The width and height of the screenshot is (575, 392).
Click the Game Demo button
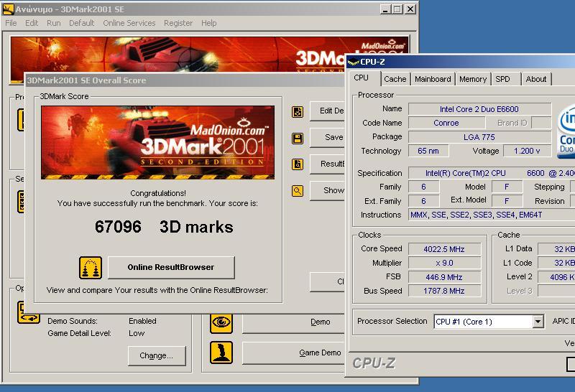tap(293, 353)
